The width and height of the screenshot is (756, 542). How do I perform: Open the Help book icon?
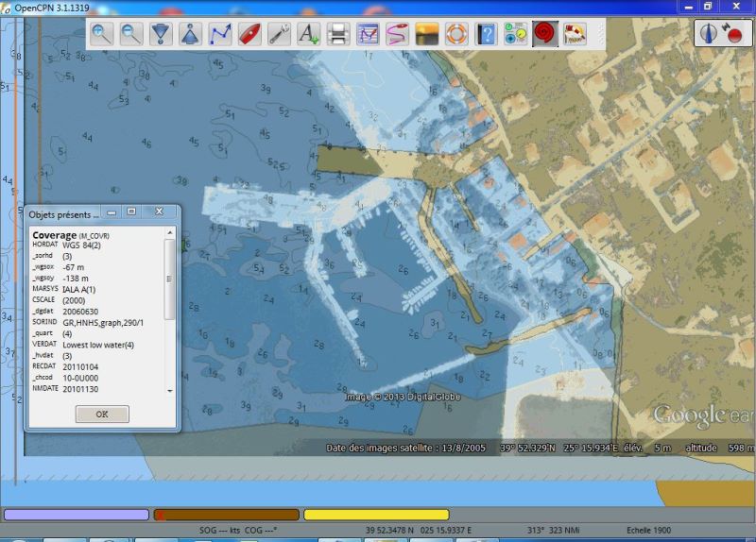coord(486,34)
